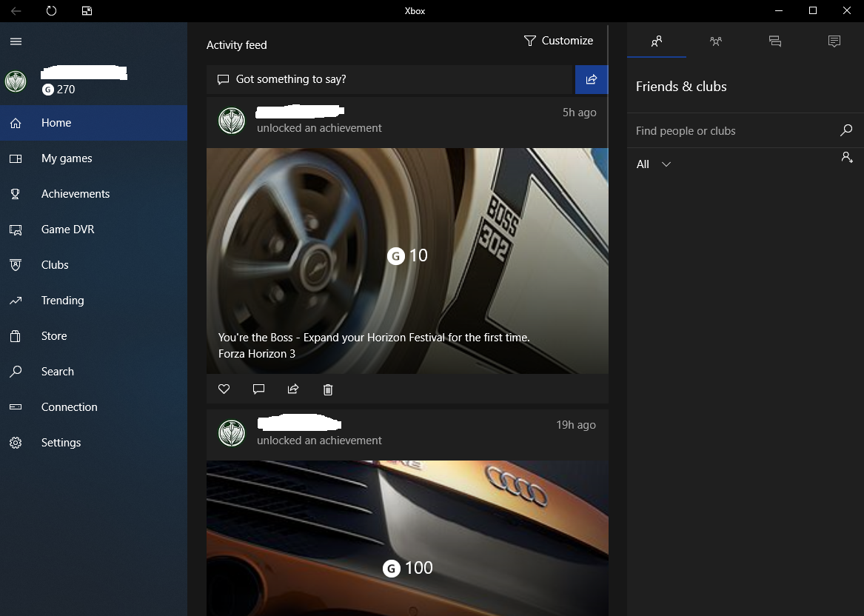
Task: Open the Boss 302 achievement image
Action: (x=407, y=261)
